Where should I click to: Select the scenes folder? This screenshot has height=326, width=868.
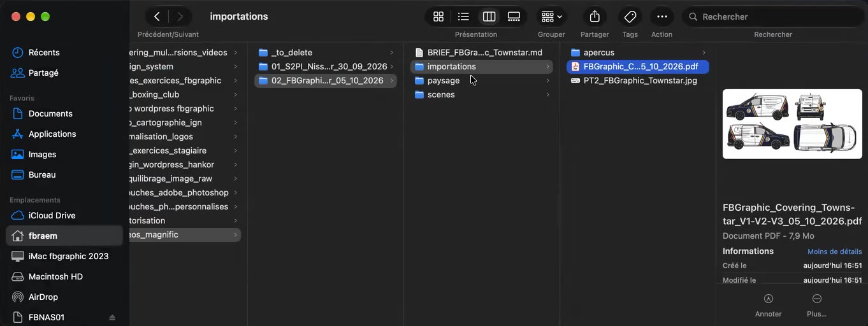point(481,94)
